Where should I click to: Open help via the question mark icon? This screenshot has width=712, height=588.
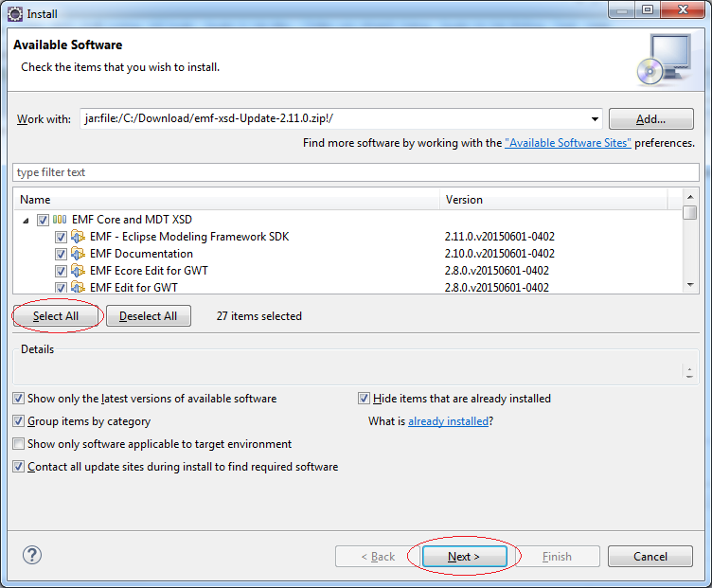tap(32, 555)
